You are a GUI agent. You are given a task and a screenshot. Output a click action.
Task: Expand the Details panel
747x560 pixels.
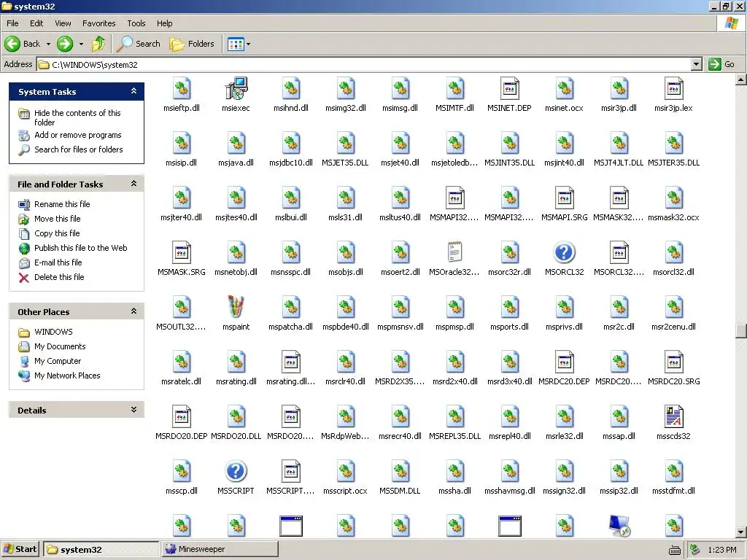point(134,410)
